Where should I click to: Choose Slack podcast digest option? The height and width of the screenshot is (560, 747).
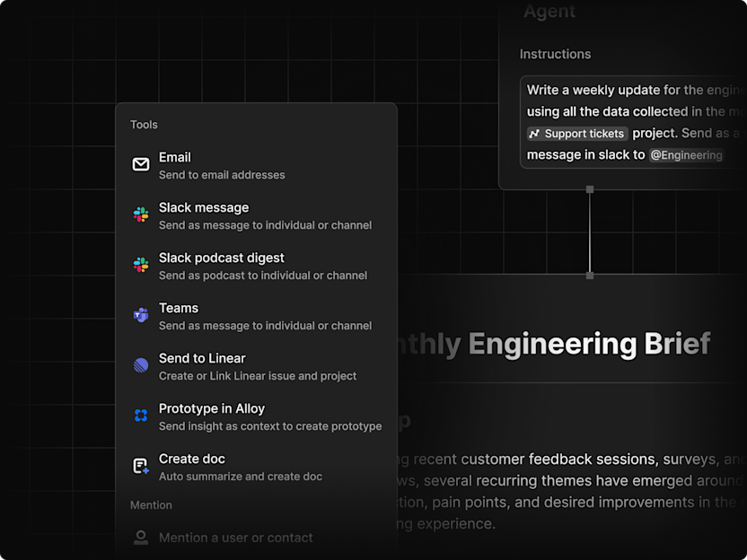256,266
